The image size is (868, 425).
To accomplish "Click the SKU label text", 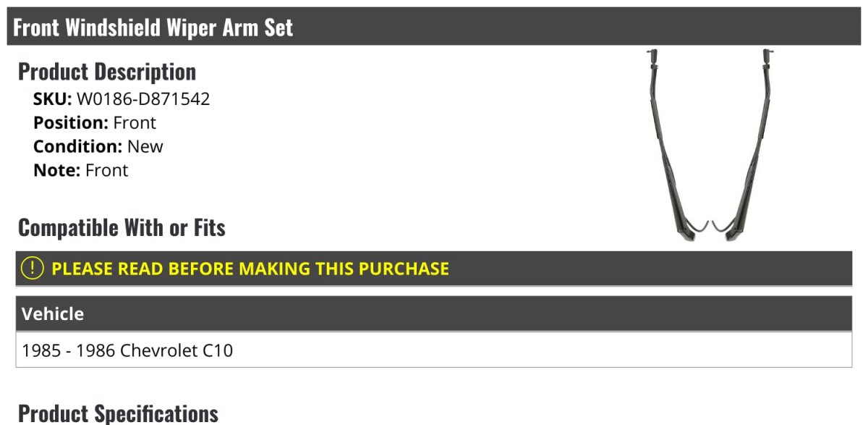I will [53, 98].
